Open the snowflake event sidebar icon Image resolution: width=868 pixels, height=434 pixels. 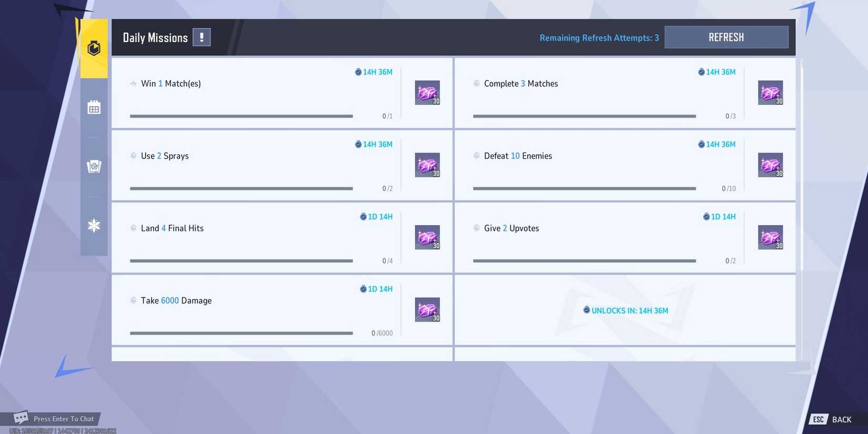coord(94,226)
